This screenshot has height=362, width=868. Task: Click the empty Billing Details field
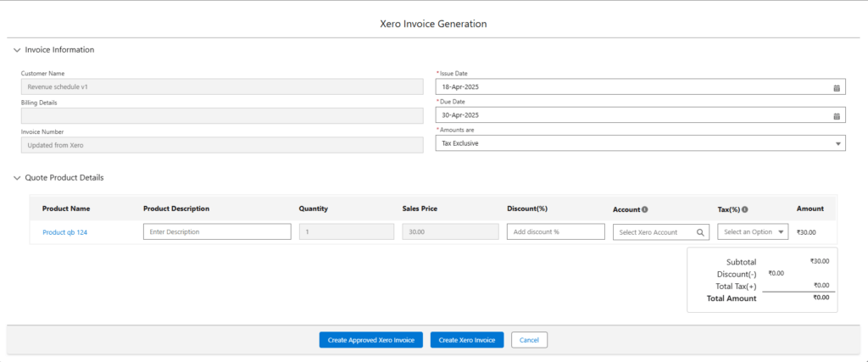click(222, 115)
